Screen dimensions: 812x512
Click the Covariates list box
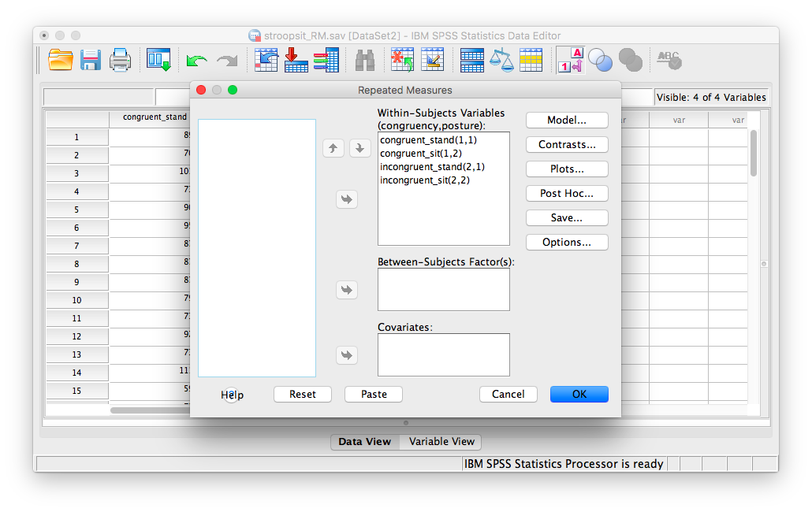(444, 354)
